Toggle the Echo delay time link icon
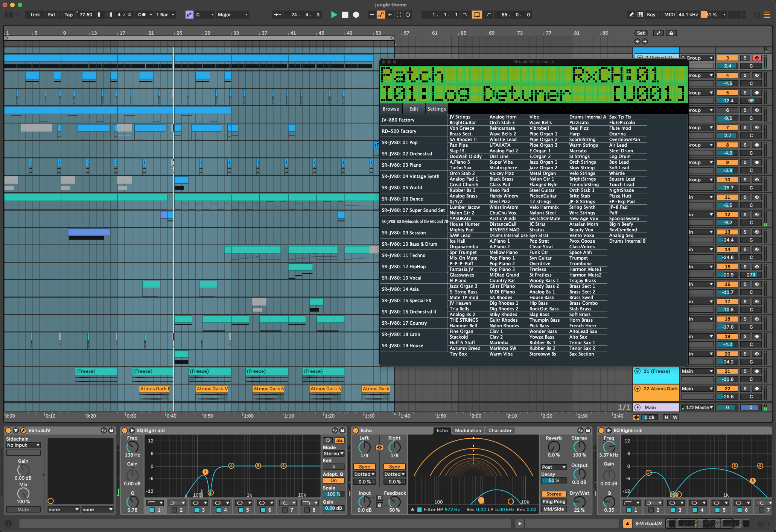The width and height of the screenshot is (776, 532). [379, 447]
